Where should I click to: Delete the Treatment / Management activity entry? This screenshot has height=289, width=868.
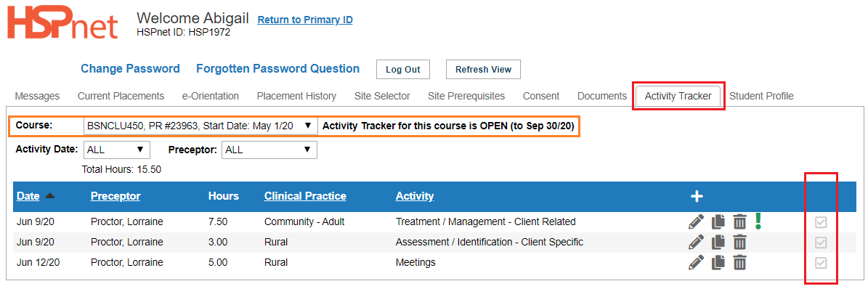pyautogui.click(x=739, y=222)
